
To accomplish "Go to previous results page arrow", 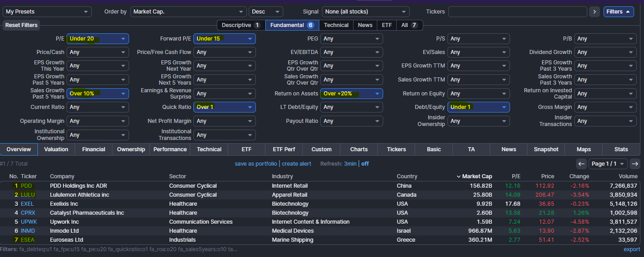I will [x=581, y=164].
